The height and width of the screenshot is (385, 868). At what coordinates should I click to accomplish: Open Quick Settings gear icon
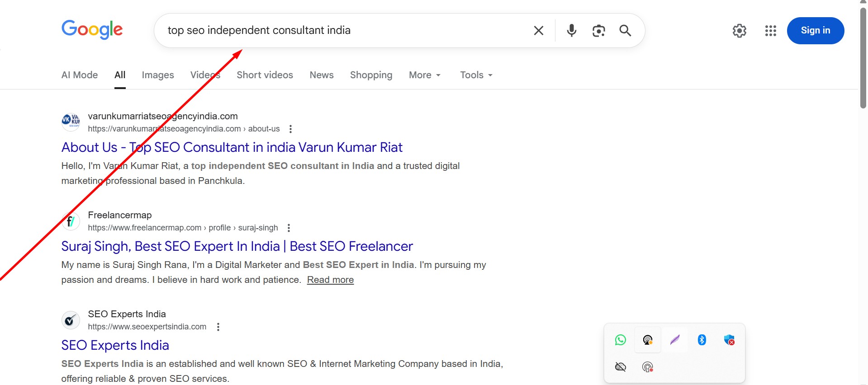click(739, 31)
